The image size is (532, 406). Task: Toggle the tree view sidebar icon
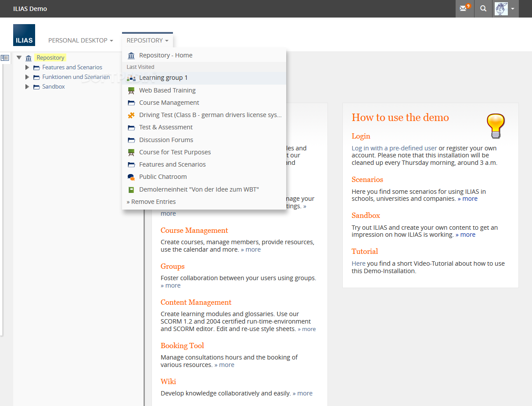click(5, 58)
